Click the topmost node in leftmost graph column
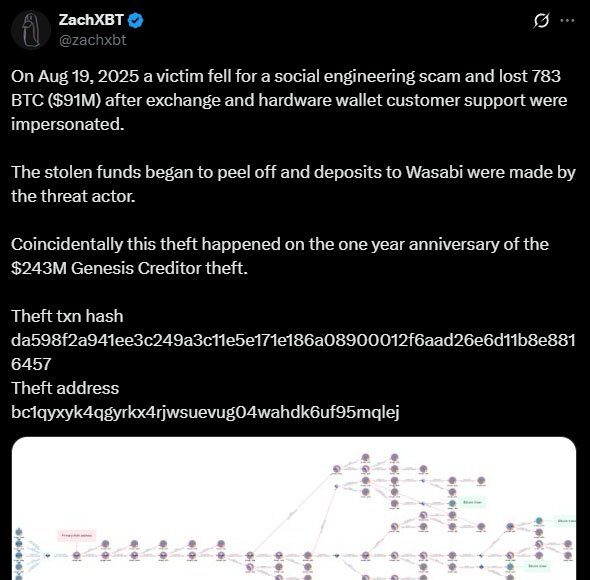This screenshot has width=590, height=580. click(x=20, y=532)
